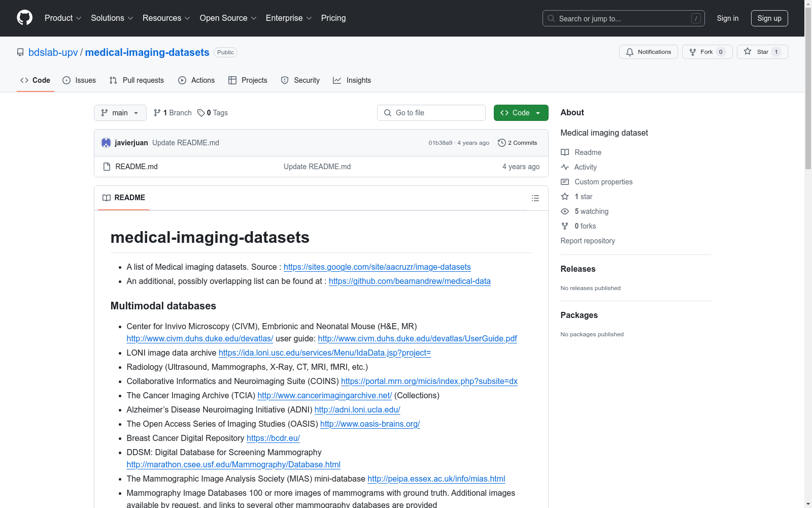
Task: Expand the Product menu
Action: (x=62, y=18)
